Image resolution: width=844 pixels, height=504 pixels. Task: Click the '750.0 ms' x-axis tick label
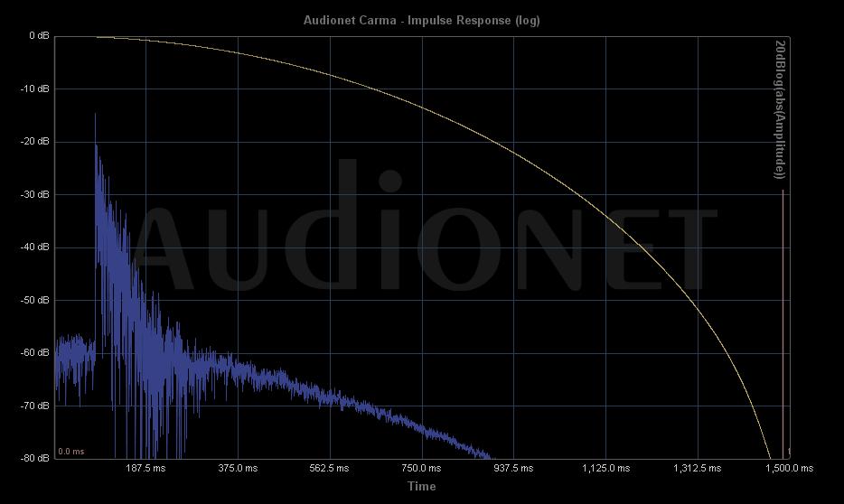click(x=421, y=468)
